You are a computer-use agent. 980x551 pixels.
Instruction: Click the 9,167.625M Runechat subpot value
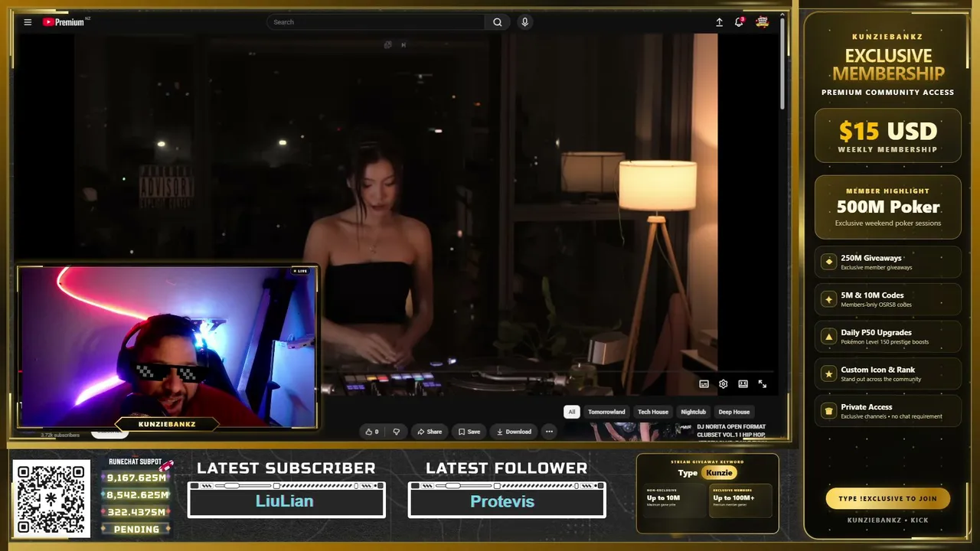coord(137,478)
